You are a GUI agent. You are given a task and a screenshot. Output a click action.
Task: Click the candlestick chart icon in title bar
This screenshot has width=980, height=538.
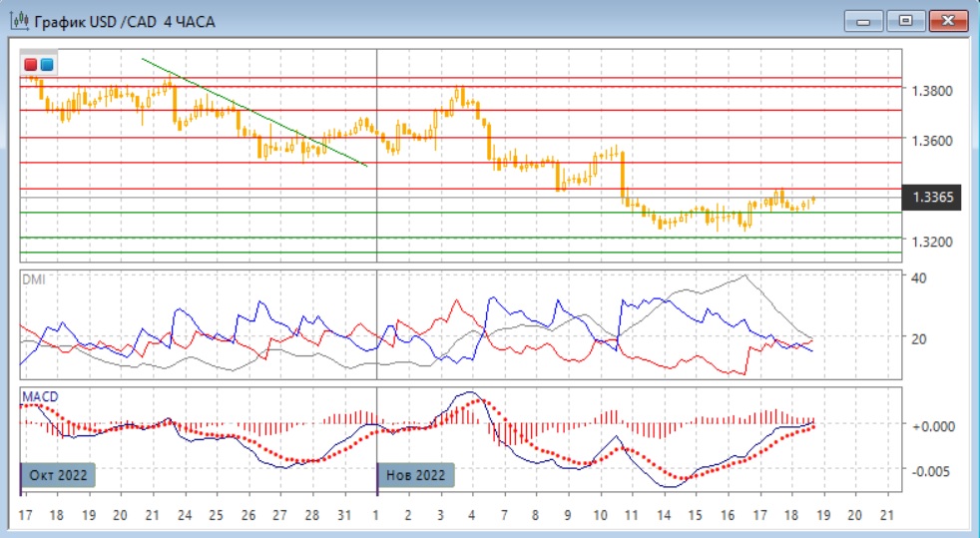tap(17, 21)
